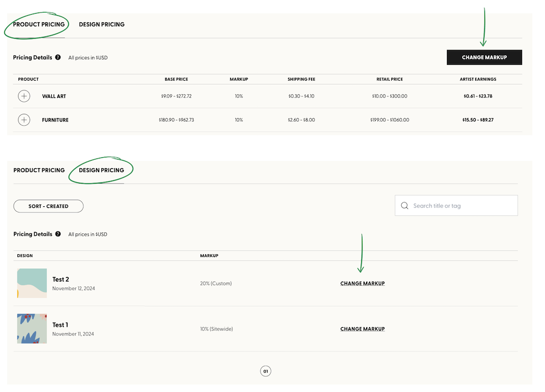Click the Test 1 design title
This screenshot has width=545, height=392.
[60, 325]
